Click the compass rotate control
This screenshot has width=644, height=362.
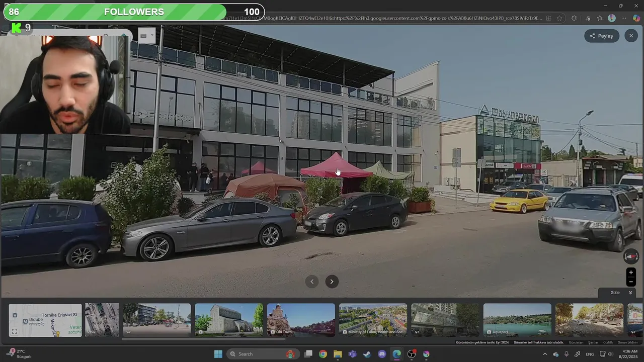631,256
